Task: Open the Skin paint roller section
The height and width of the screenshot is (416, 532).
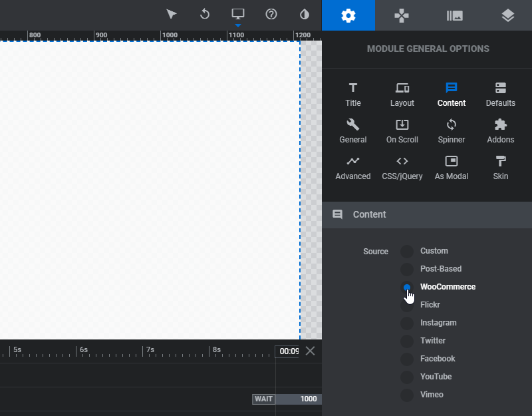Action: point(501,168)
